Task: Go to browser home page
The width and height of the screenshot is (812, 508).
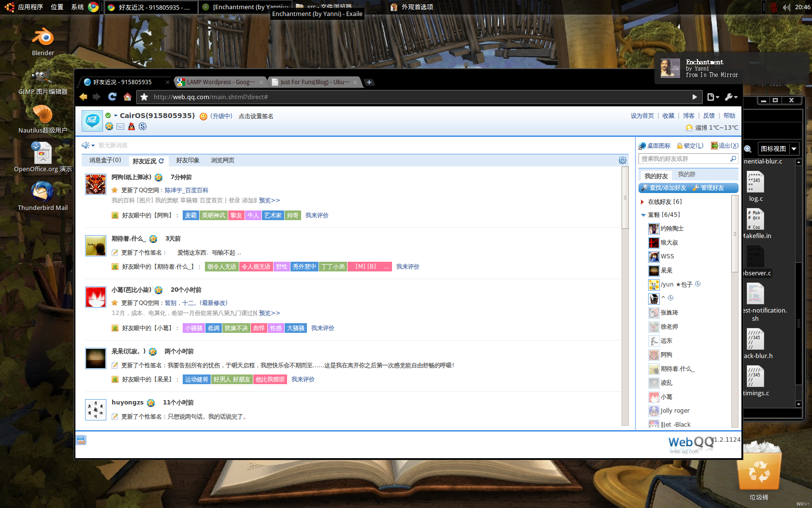Action: (127, 97)
